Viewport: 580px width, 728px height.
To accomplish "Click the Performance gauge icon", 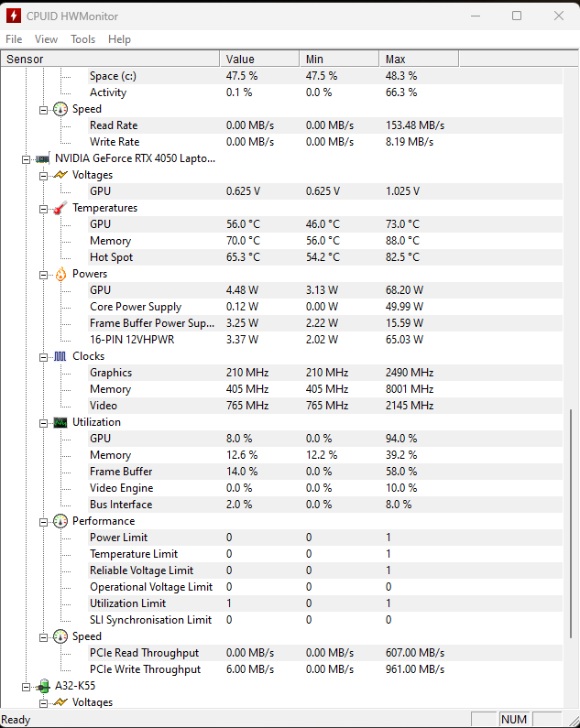I will tap(60, 521).
